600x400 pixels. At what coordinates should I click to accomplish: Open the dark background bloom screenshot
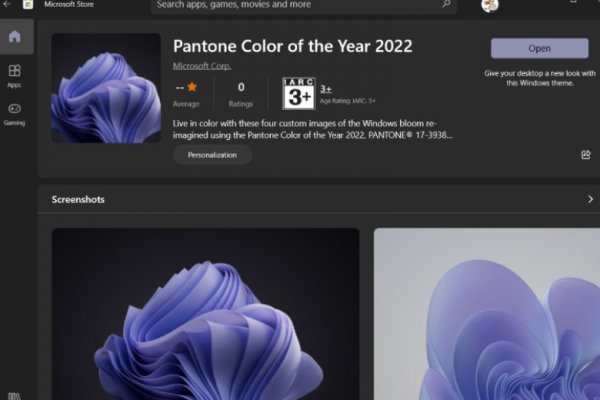205,313
